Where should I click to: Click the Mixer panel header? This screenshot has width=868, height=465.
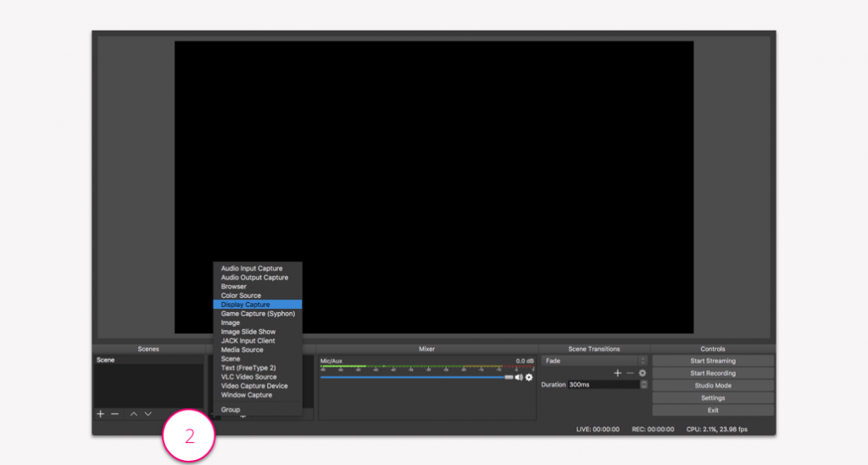pos(427,349)
